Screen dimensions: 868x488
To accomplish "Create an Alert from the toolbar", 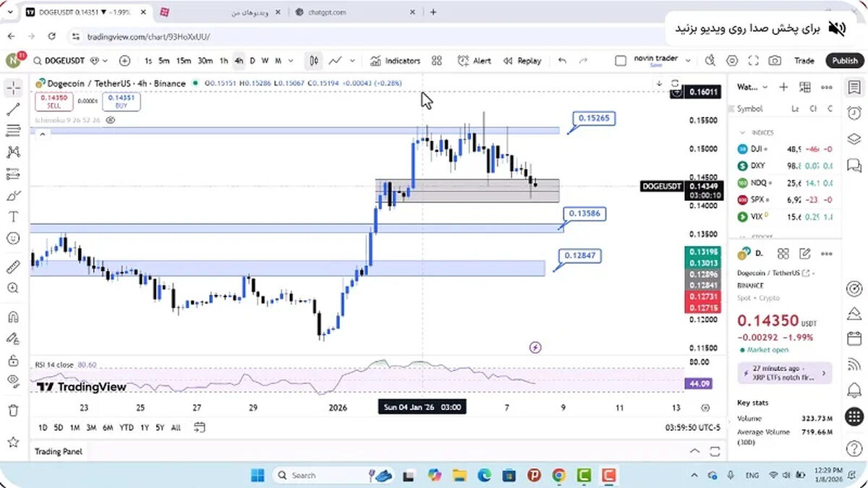I will tap(475, 61).
